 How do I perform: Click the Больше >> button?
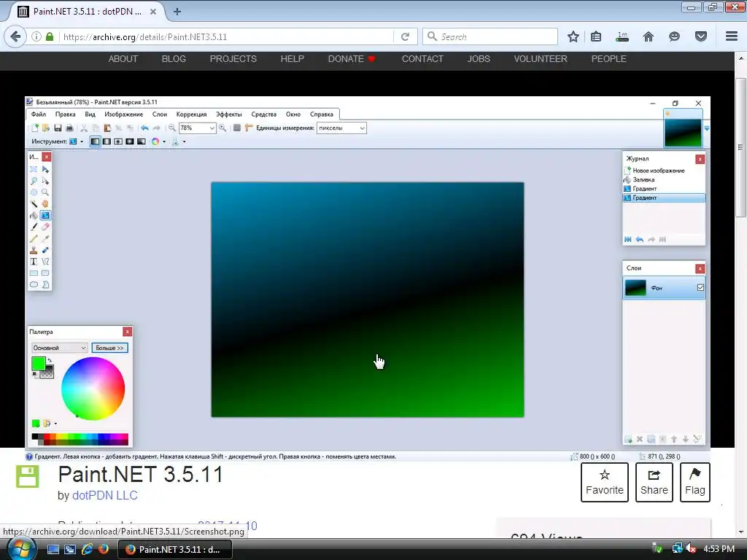point(109,348)
